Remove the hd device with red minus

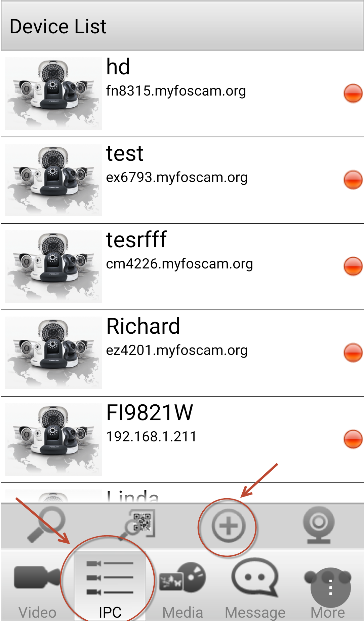pyautogui.click(x=353, y=93)
